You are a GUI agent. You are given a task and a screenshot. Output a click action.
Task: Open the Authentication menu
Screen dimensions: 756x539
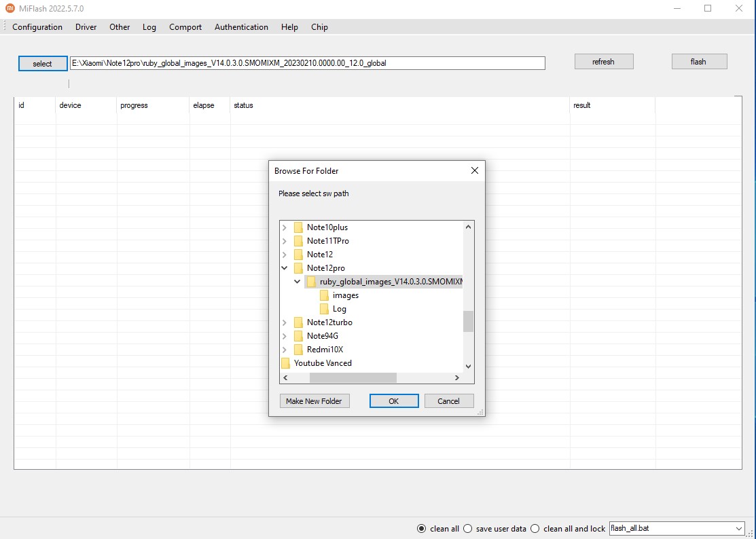pos(241,27)
